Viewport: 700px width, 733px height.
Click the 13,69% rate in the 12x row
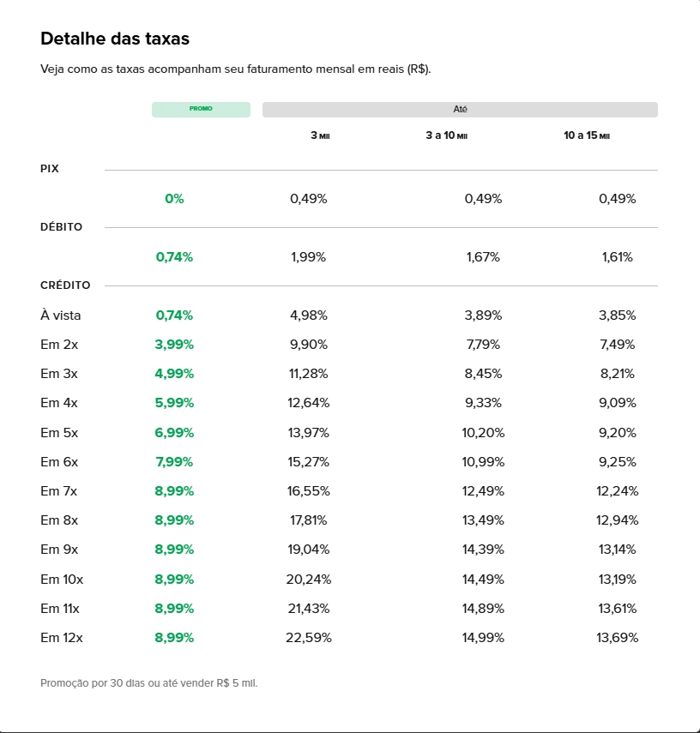tap(617, 638)
